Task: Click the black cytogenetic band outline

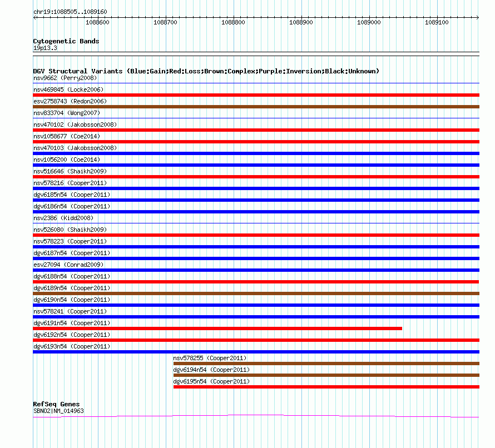Action: pos(256,54)
